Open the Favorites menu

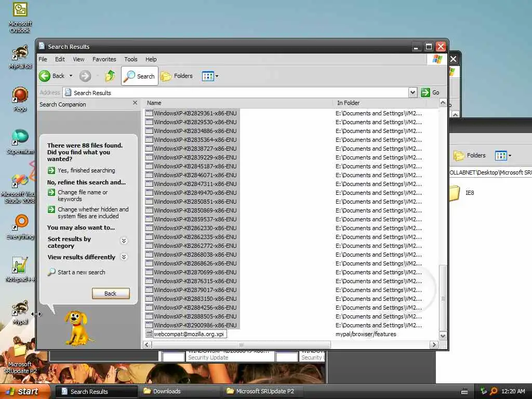click(104, 59)
